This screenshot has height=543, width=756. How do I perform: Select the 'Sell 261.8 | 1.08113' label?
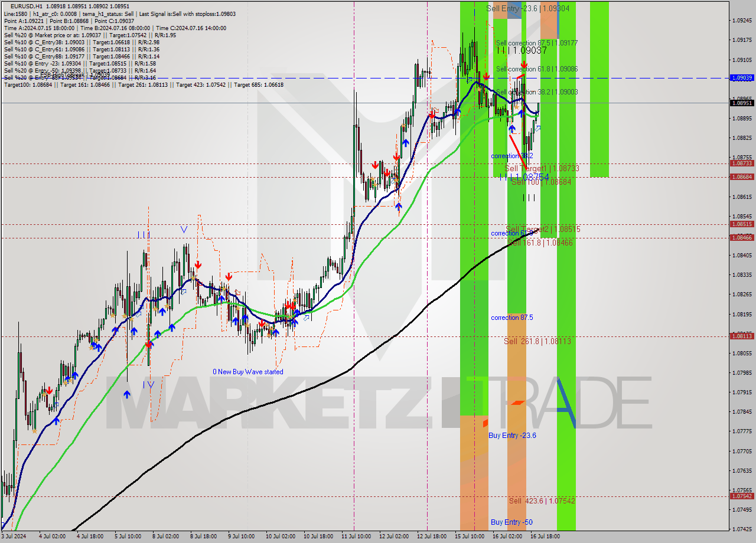[x=537, y=341]
